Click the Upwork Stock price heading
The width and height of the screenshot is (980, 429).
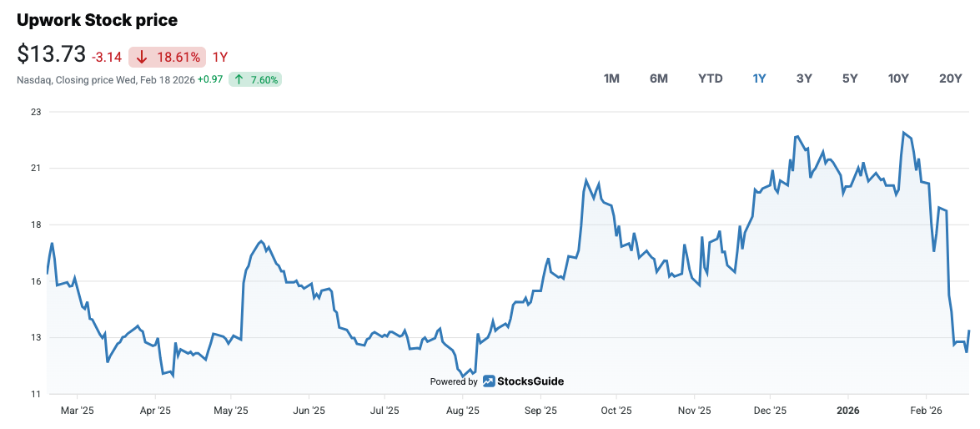(98, 20)
